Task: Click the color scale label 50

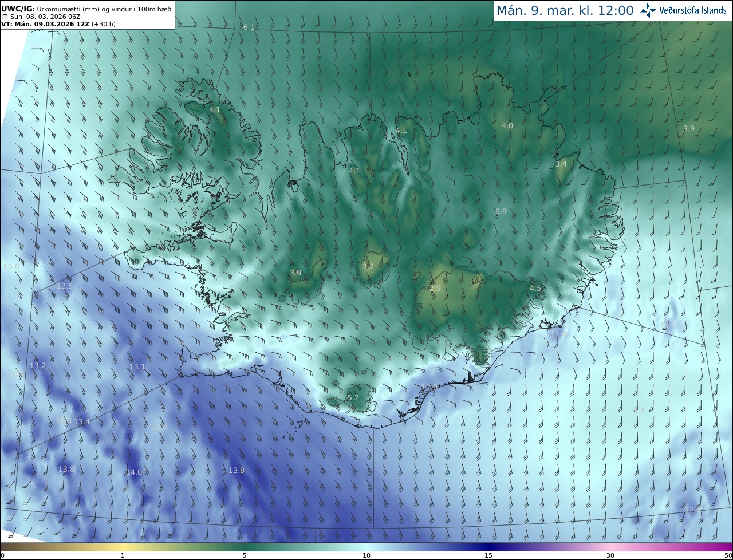Action: click(728, 556)
